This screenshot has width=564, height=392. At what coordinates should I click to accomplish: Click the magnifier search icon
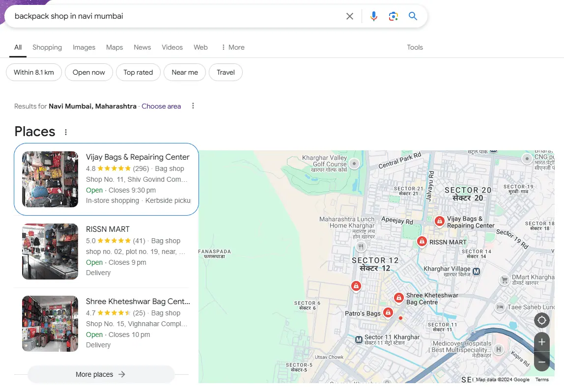(x=413, y=16)
